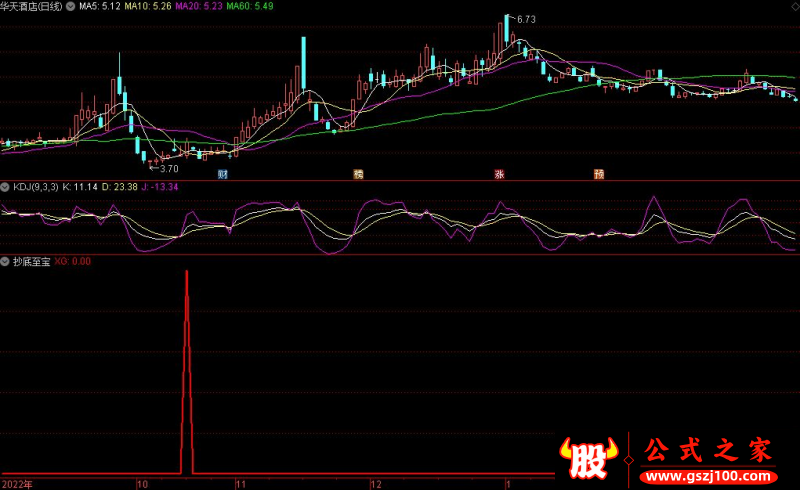Click the 抄底至宝 indicator title
Image resolution: width=800 pixels, height=490 pixels.
[x=31, y=260]
